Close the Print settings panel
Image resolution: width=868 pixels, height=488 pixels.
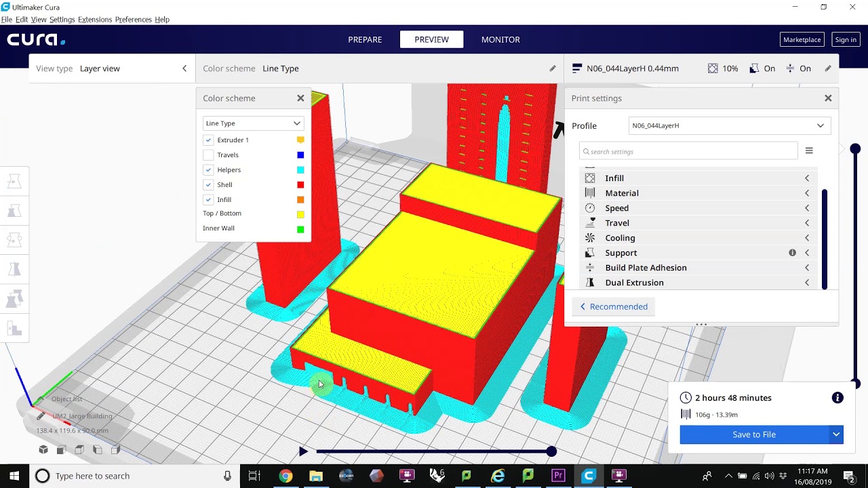point(828,98)
